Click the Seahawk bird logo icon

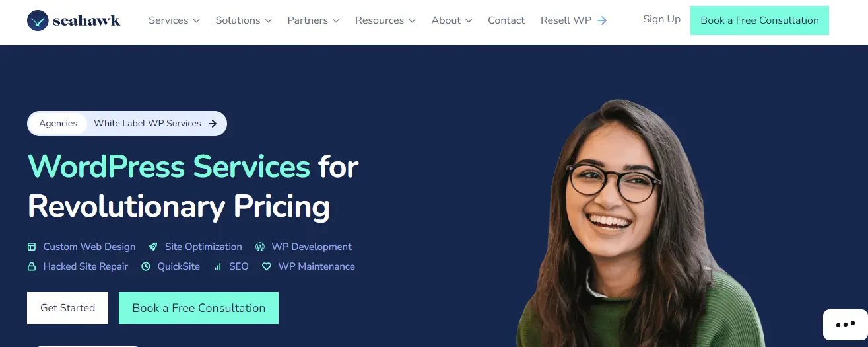38,20
